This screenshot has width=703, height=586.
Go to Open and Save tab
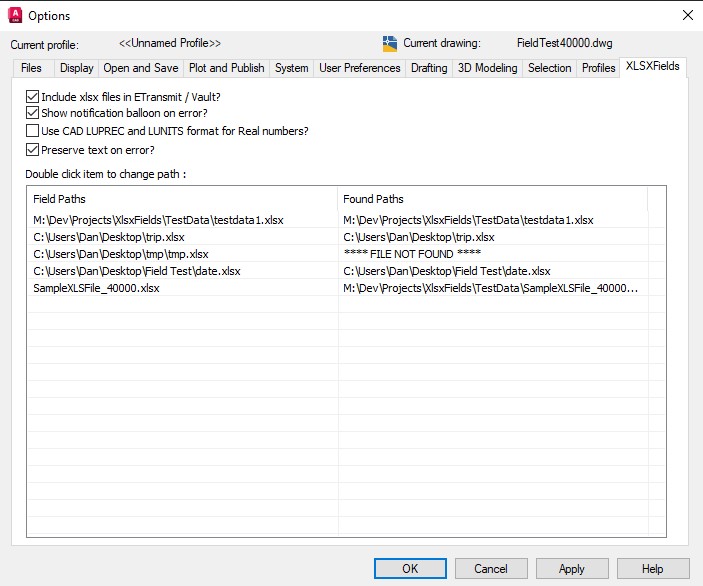141,68
